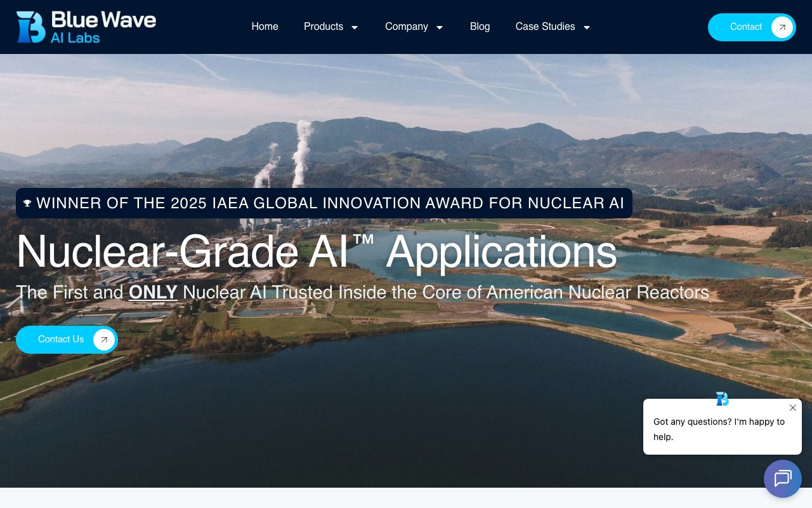Open the Products menu
This screenshot has width=812, height=508.
pos(324,27)
